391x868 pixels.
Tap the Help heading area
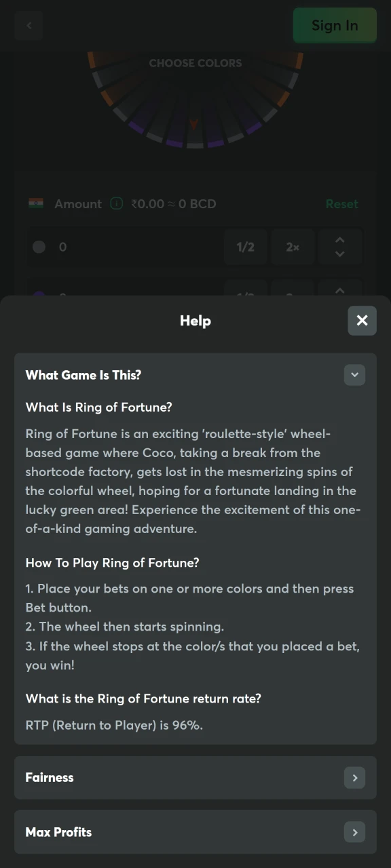tap(195, 320)
